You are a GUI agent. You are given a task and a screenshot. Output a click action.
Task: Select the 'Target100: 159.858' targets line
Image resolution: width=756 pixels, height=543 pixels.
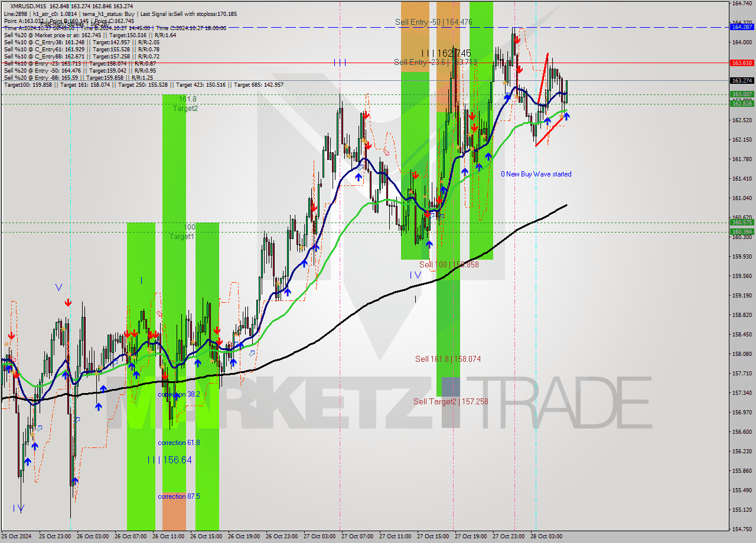point(144,85)
